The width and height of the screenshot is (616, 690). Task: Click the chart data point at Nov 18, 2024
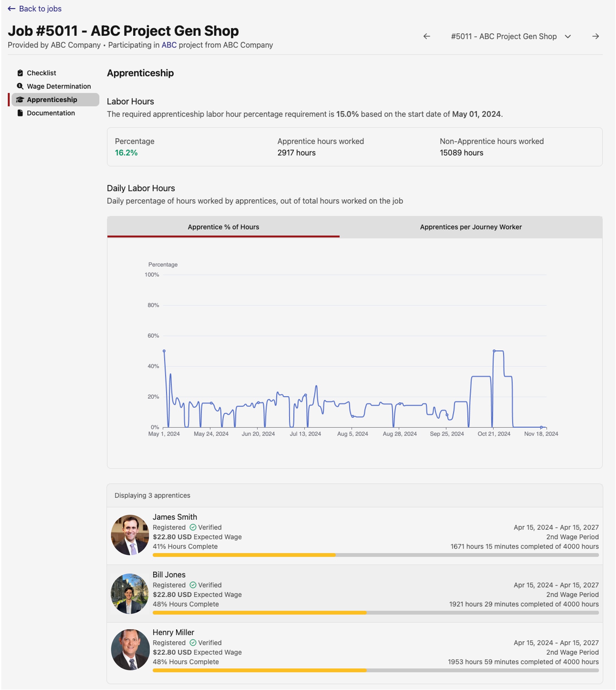[x=541, y=427]
